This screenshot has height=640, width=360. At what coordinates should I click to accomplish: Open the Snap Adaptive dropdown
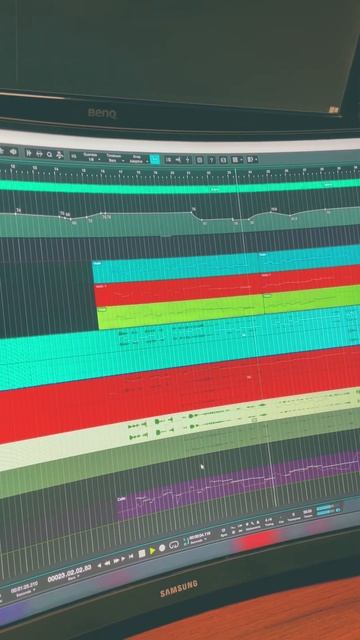click(x=138, y=159)
